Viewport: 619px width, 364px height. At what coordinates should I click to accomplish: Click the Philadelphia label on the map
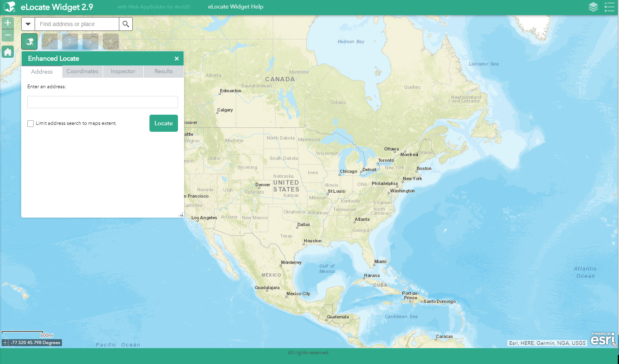(x=385, y=184)
